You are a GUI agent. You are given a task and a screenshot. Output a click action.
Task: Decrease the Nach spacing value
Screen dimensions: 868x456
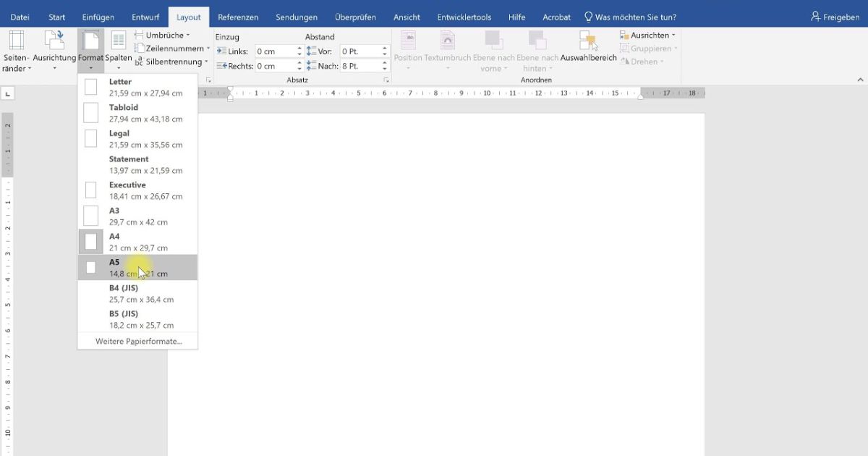coord(386,69)
